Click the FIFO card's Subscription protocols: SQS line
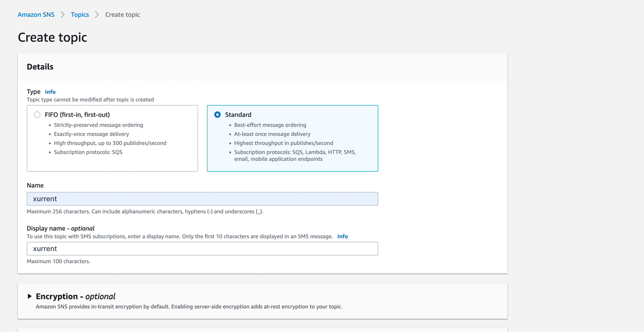The width and height of the screenshot is (644, 332). [88, 152]
